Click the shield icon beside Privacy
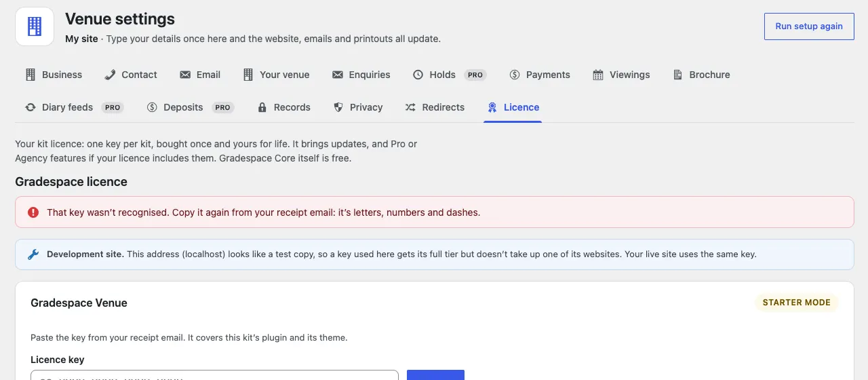This screenshot has width=868, height=380. click(x=338, y=107)
